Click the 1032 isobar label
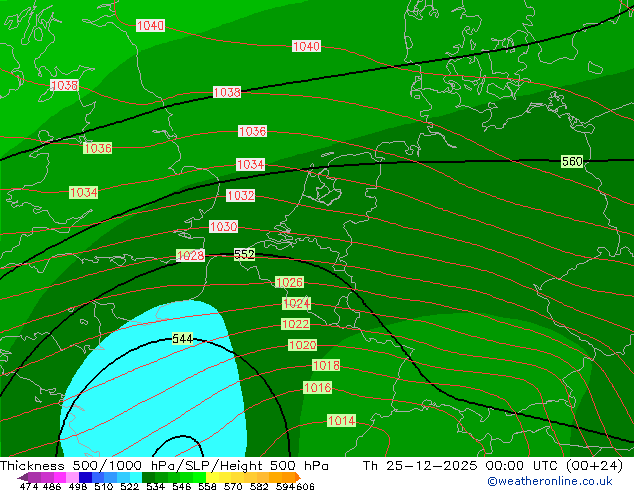 (x=241, y=196)
